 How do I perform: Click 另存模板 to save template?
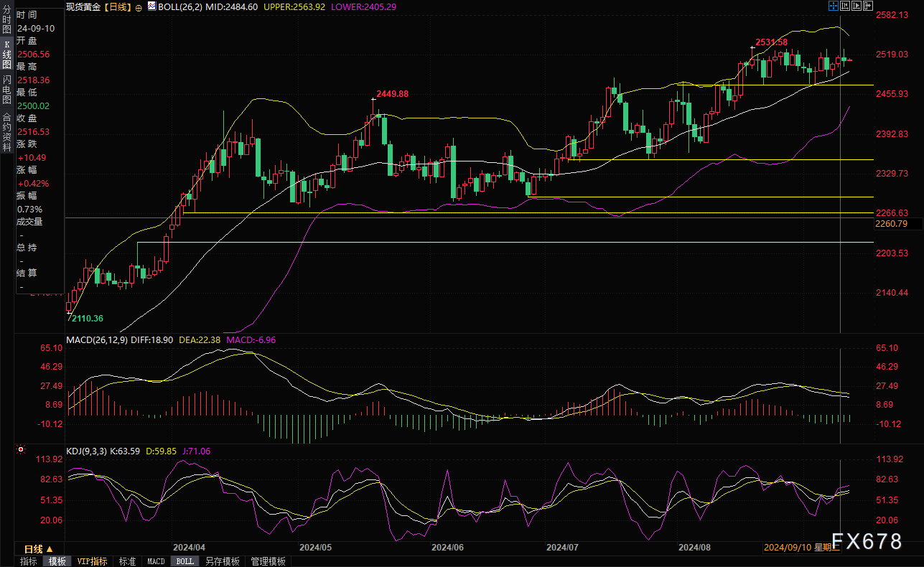[x=222, y=561]
